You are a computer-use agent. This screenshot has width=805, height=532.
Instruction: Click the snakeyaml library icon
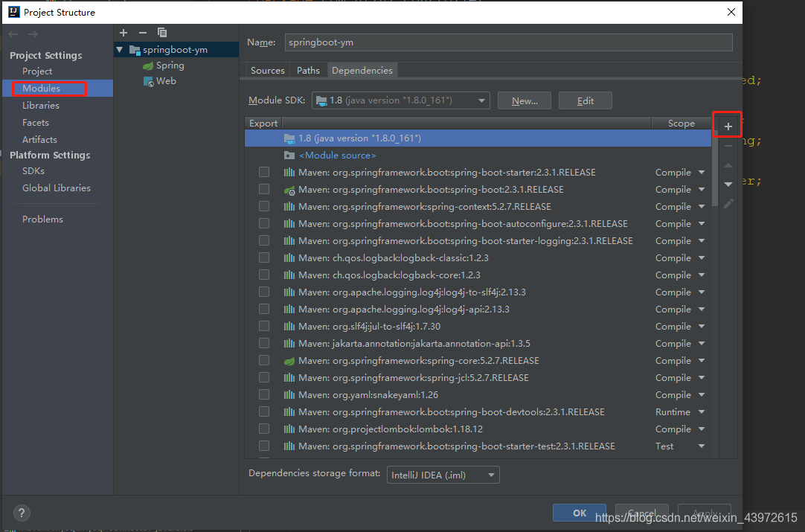289,395
